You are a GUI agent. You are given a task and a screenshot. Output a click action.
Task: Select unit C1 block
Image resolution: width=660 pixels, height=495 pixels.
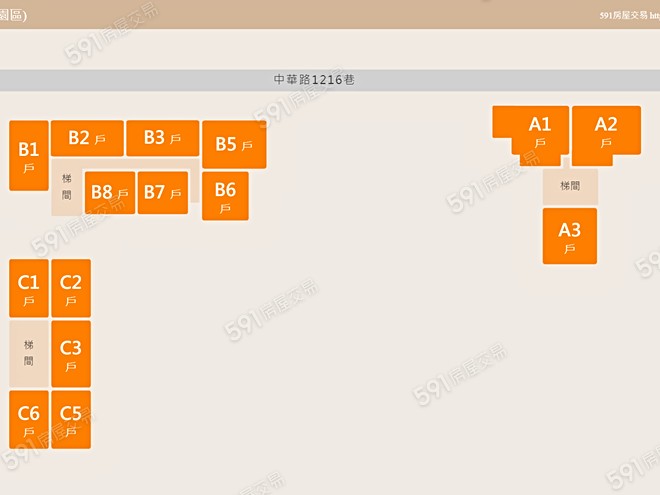tap(29, 288)
